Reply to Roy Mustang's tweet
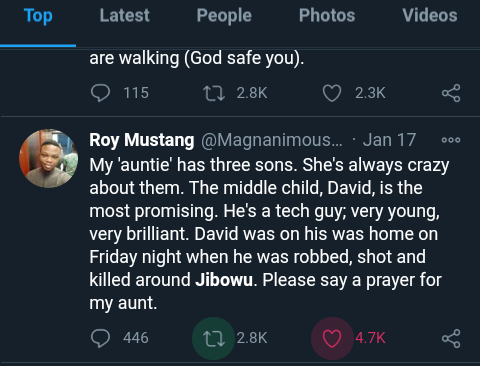This screenshot has width=480, height=366. [100, 338]
